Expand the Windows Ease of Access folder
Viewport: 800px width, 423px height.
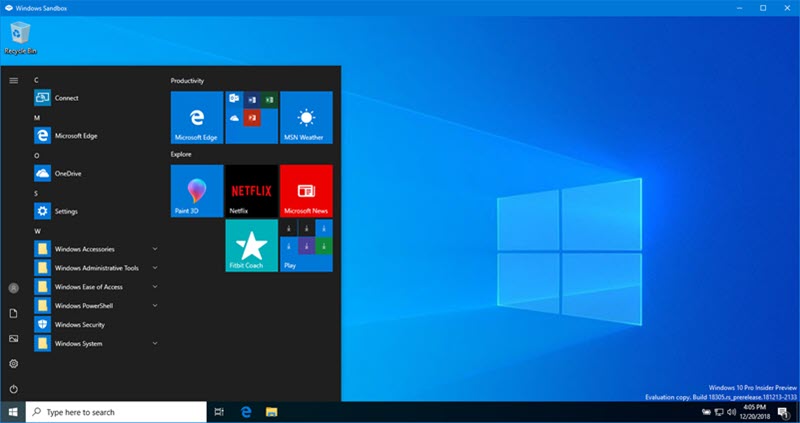[96, 287]
